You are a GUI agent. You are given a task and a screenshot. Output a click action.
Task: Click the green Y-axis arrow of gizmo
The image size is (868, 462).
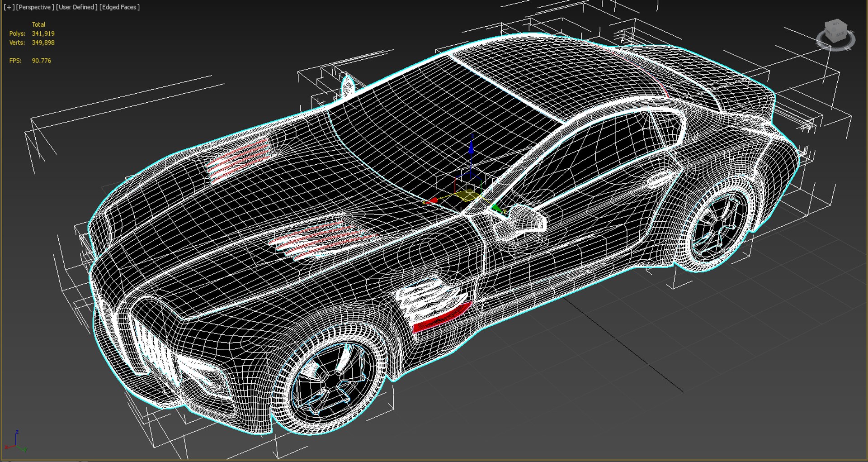(497, 208)
